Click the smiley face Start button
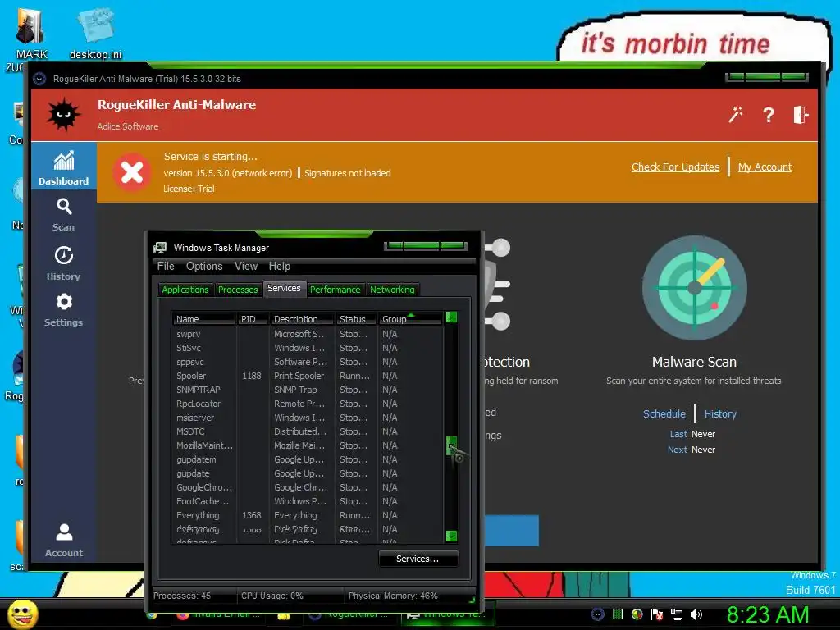Viewport: 840px width, 630px height. [23, 614]
